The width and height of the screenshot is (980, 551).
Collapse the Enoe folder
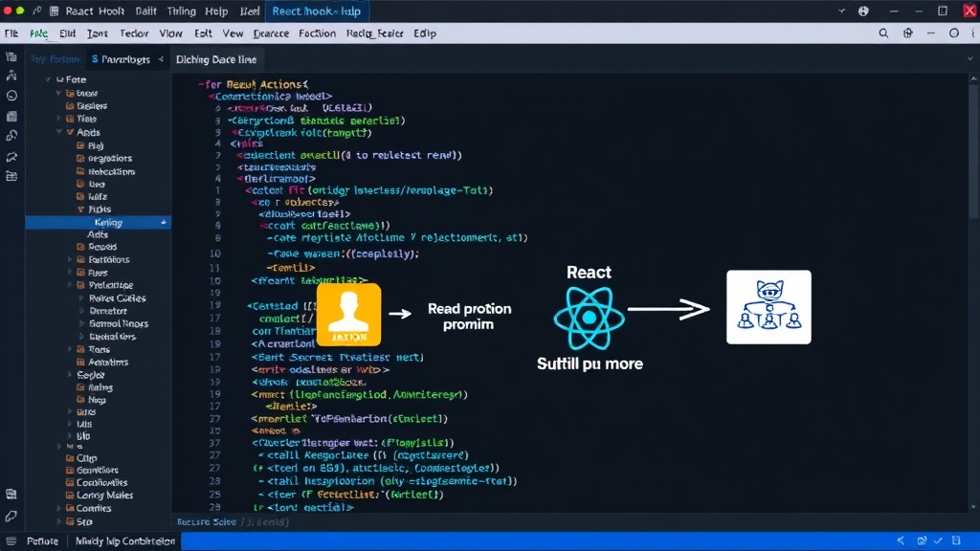[58, 93]
